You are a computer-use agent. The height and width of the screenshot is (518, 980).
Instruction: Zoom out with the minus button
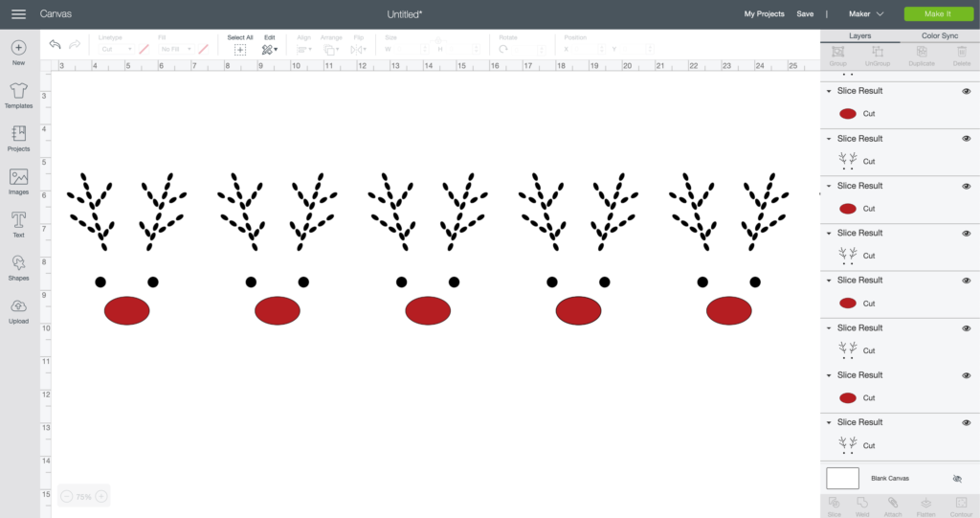point(67,496)
